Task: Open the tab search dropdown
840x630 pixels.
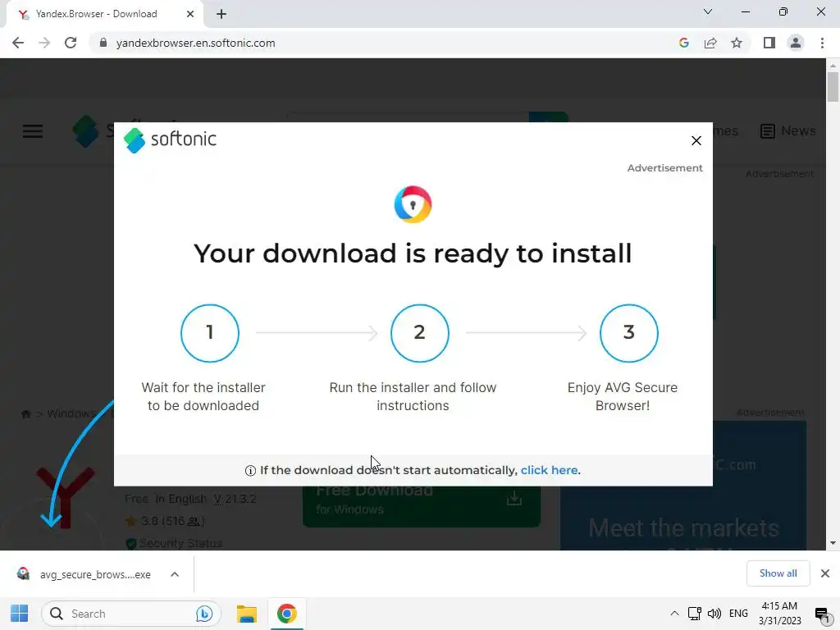Action: point(708,11)
